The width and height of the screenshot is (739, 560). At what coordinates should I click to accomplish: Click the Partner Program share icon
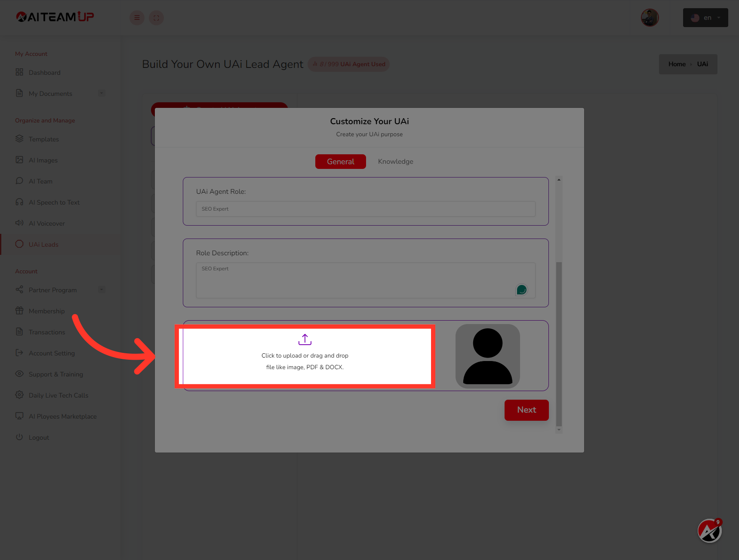[x=19, y=290]
